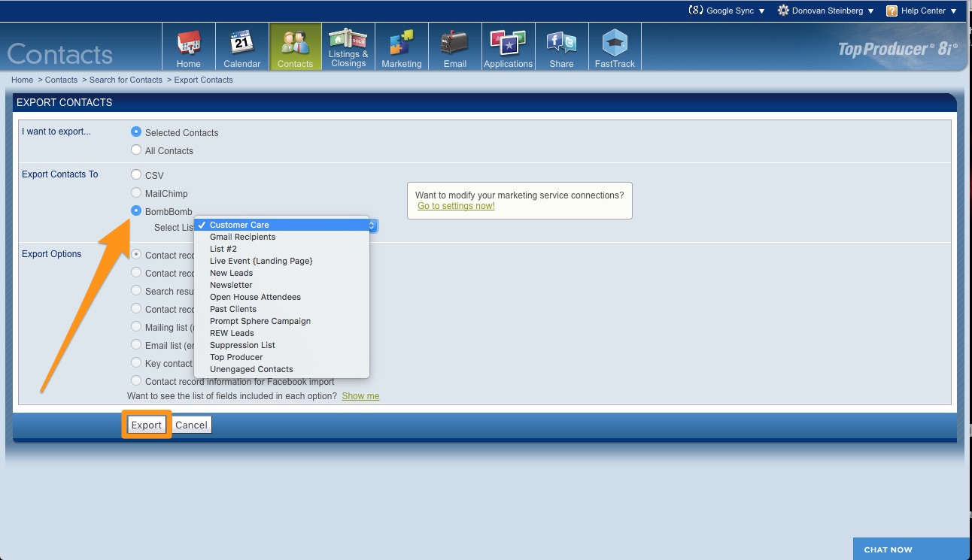The height and width of the screenshot is (560, 972).
Task: Choose Open House Attendees option
Action: (x=282, y=297)
